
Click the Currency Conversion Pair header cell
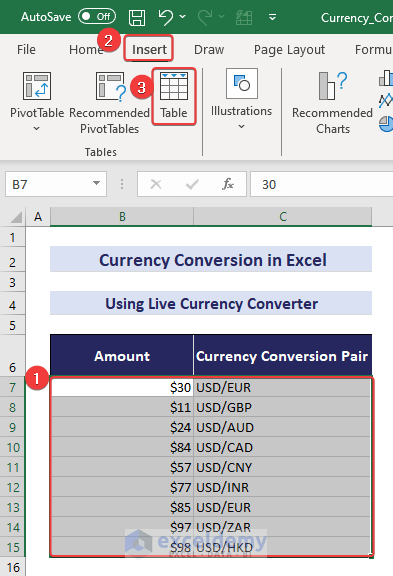[282, 356]
